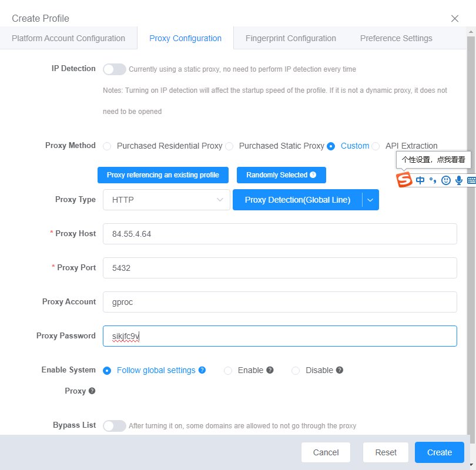Click the Create button
The width and height of the screenshot is (476, 470).
pyautogui.click(x=439, y=452)
